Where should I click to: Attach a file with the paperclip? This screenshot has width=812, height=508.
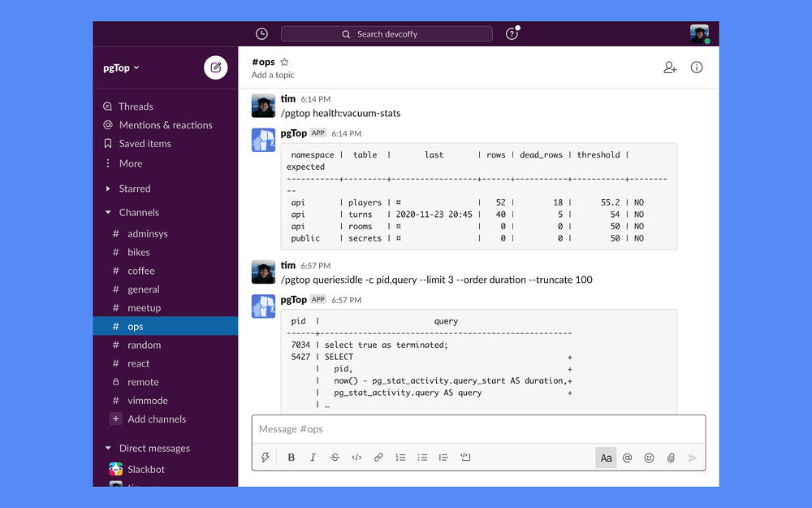671,458
